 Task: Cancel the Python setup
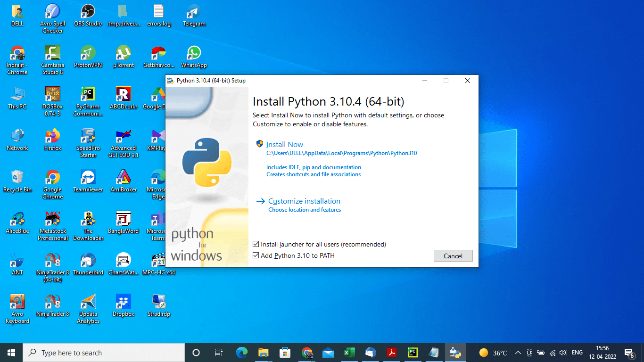(453, 255)
